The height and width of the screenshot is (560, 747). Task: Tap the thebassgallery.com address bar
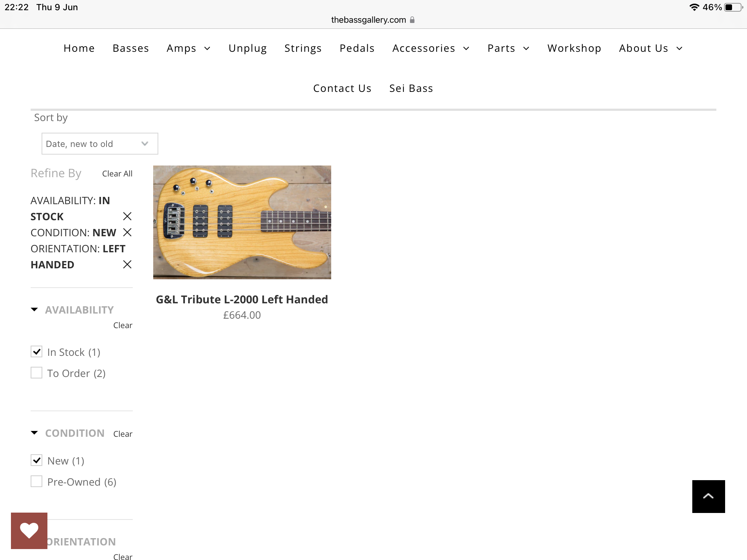coord(369,20)
